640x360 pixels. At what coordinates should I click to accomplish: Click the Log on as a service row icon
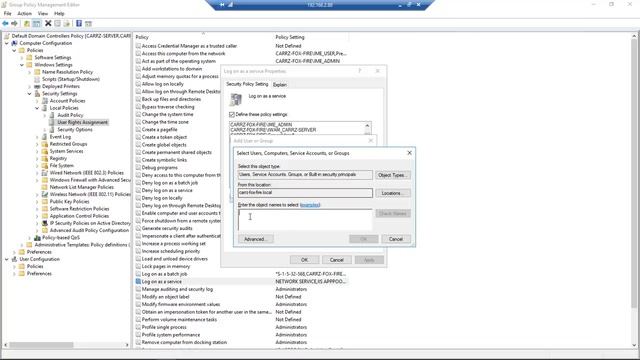138,282
